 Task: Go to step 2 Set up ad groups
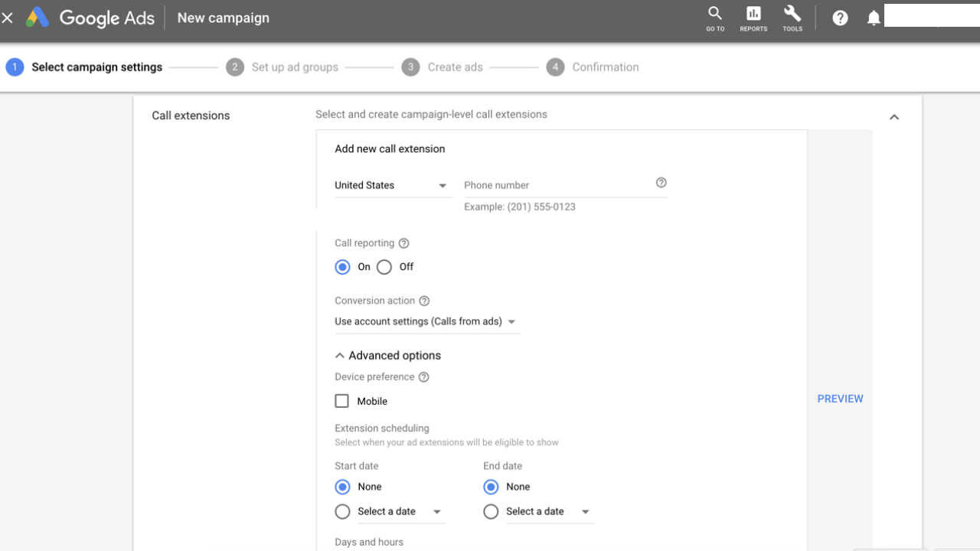[283, 67]
